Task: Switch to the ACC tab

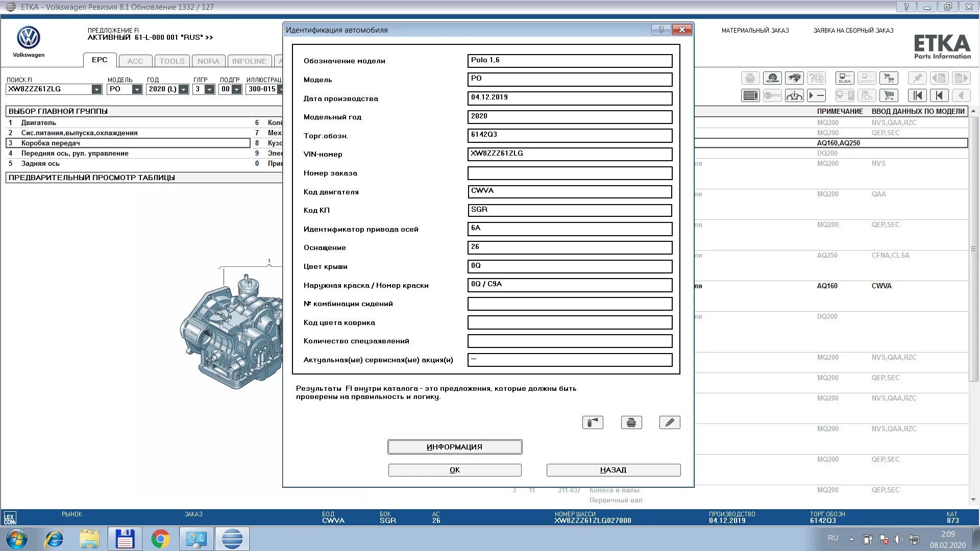Action: pyautogui.click(x=135, y=61)
